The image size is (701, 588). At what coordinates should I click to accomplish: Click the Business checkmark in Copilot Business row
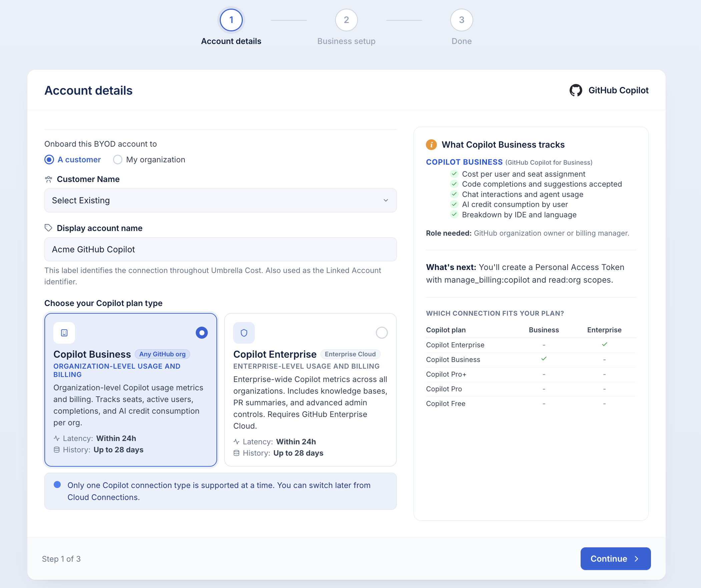[x=544, y=359]
